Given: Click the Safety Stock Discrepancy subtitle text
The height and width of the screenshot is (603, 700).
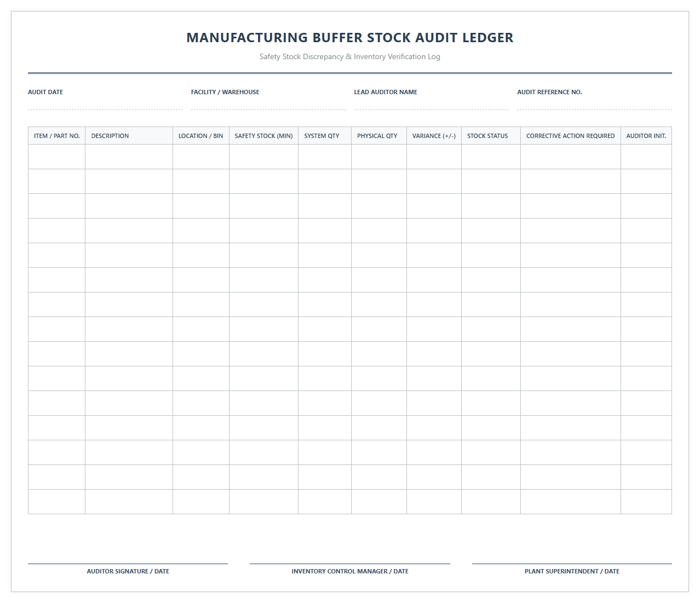Looking at the screenshot, I should click(x=350, y=56).
